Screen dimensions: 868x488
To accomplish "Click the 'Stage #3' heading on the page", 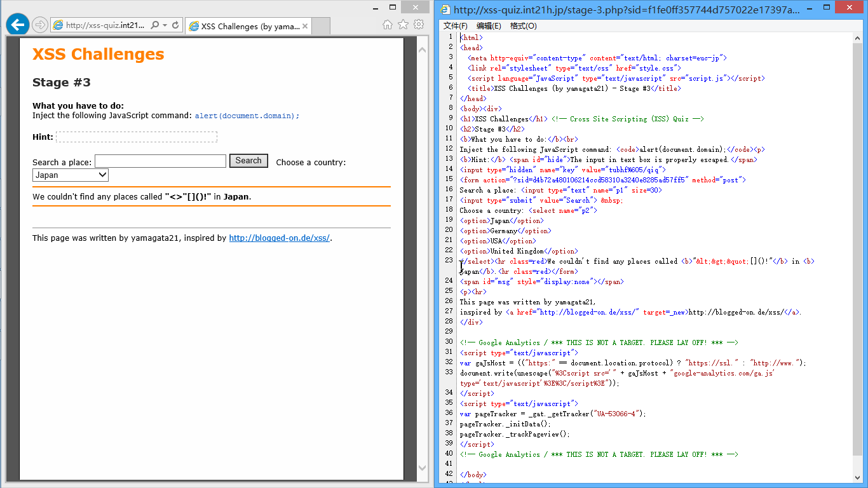I will coord(62,83).
